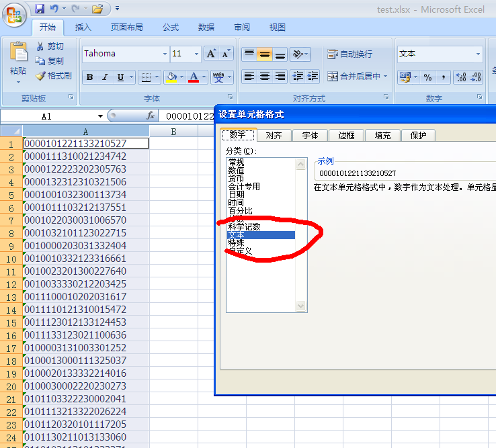Open a file with the folder icon
Viewport: 496px width, 448px height.
97,9
